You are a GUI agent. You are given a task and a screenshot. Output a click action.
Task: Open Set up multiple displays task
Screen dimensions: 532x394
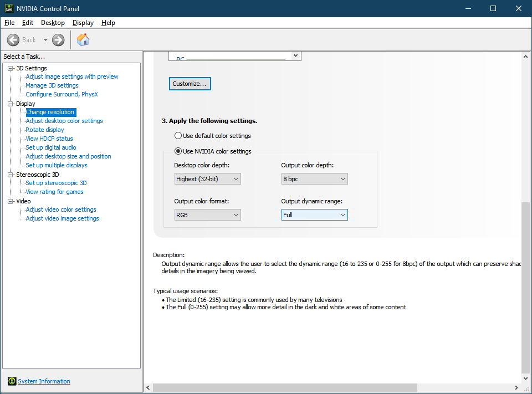point(57,165)
